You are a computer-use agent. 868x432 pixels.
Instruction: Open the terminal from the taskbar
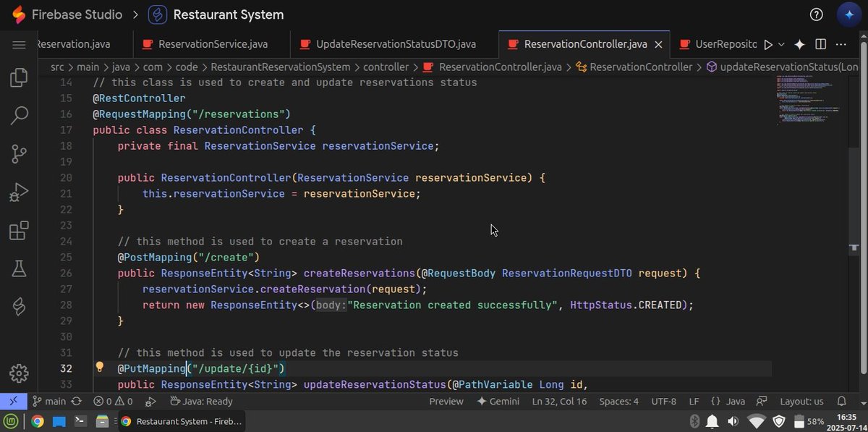tap(80, 421)
